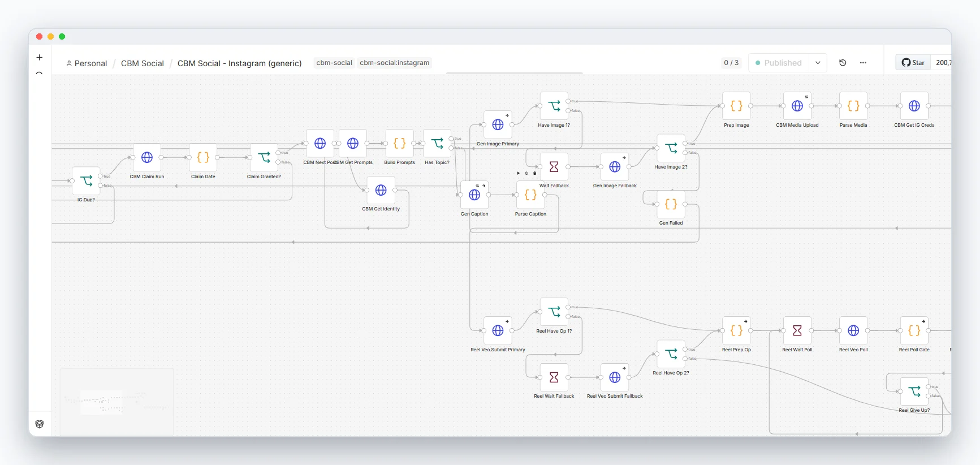Select the Reel Have Op 1? node
This screenshot has height=465, width=980.
pyautogui.click(x=554, y=312)
